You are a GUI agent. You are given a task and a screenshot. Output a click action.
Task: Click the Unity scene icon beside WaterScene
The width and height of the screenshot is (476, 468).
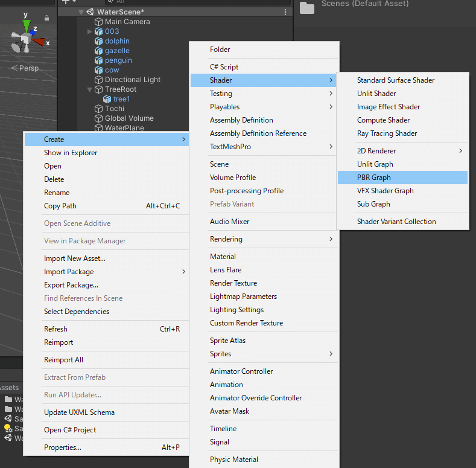coord(90,12)
